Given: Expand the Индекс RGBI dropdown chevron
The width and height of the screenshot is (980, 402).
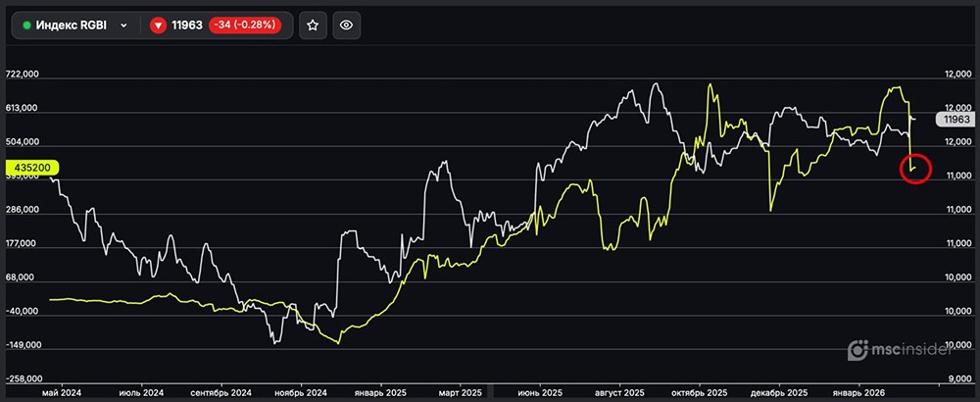Looking at the screenshot, I should (x=123, y=26).
